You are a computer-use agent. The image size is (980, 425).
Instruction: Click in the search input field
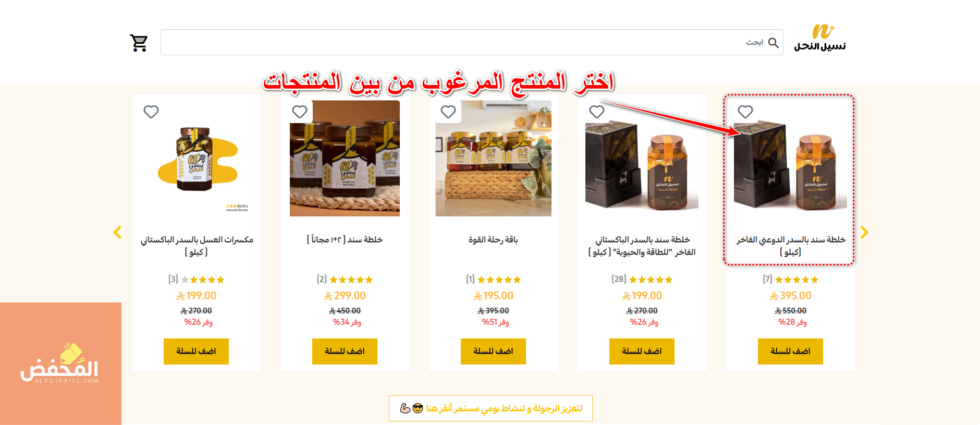tap(472, 42)
